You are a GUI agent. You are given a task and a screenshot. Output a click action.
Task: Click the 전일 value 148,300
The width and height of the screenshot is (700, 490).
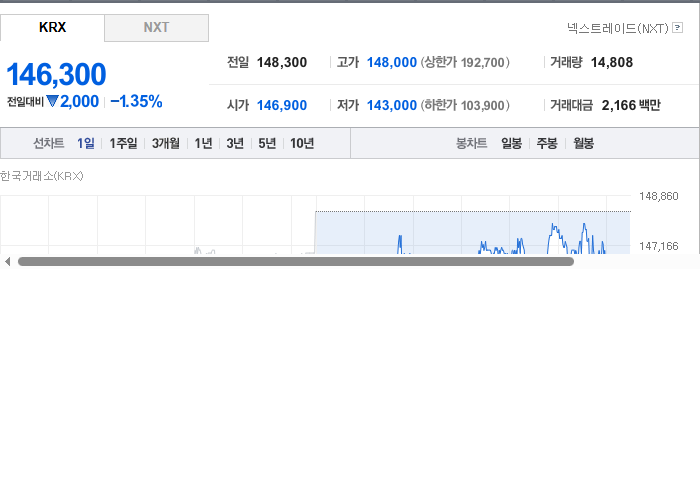[x=282, y=62]
